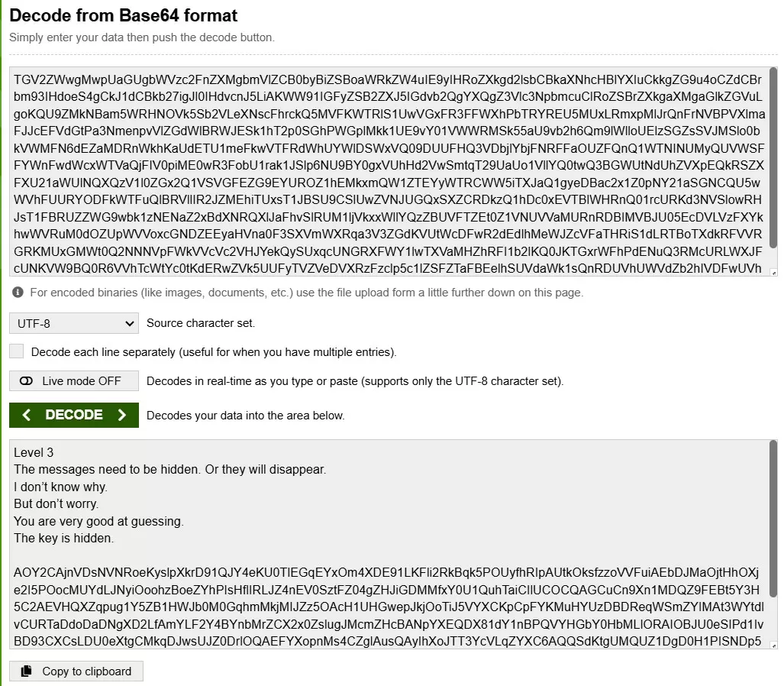
Task: Click the info icon beside encoded binaries note
Action: point(17,293)
